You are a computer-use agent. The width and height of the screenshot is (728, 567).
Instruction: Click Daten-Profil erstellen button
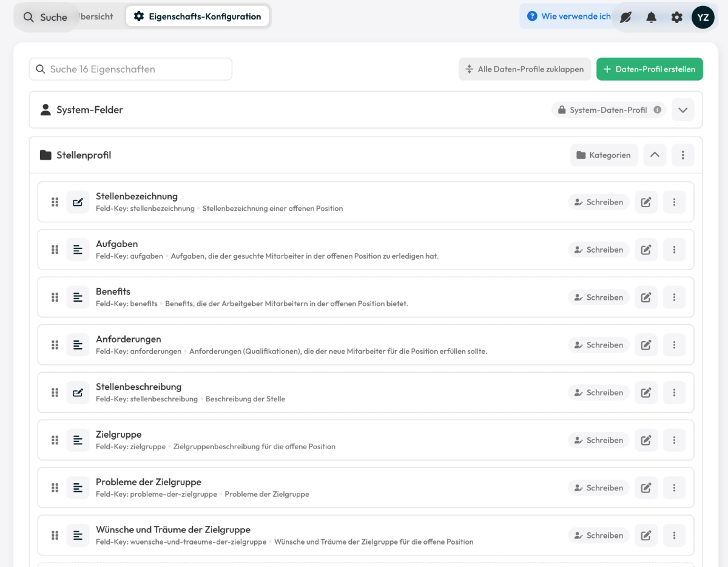pyautogui.click(x=650, y=69)
